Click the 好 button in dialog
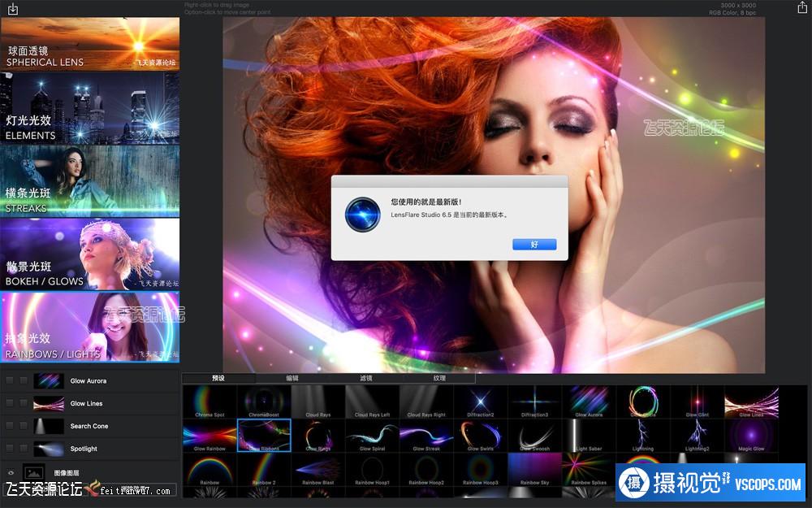 (534, 244)
